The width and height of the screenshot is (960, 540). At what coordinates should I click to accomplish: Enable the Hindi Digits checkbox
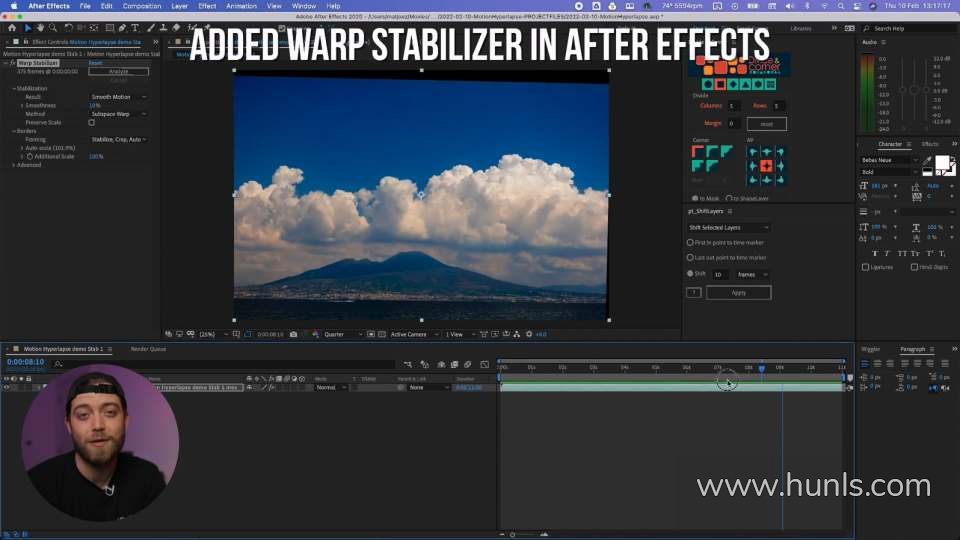point(914,267)
